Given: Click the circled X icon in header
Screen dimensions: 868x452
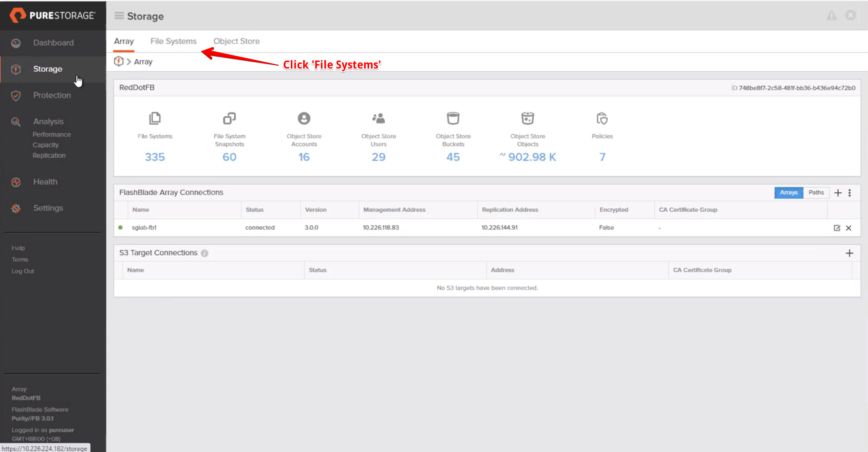Looking at the screenshot, I should coord(850,15).
